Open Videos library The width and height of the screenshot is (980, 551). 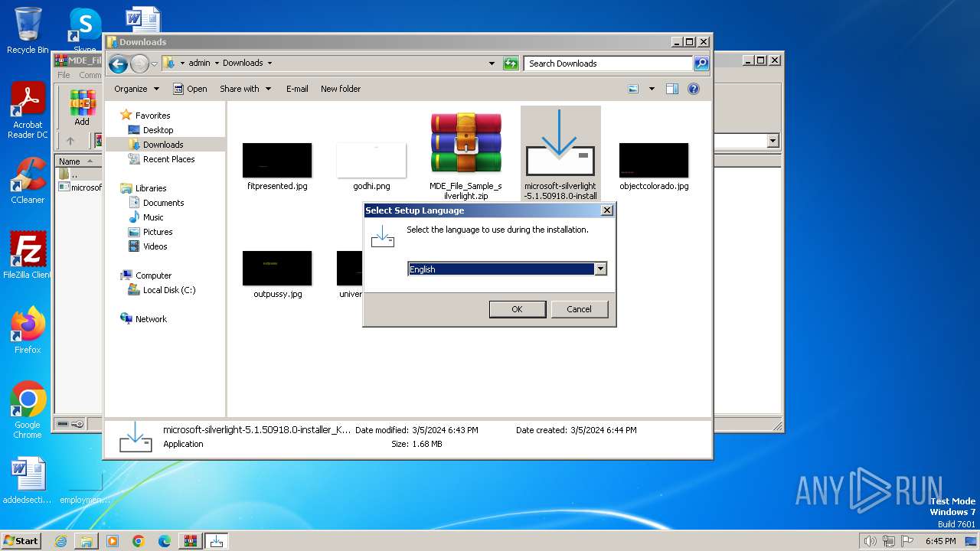click(x=155, y=246)
